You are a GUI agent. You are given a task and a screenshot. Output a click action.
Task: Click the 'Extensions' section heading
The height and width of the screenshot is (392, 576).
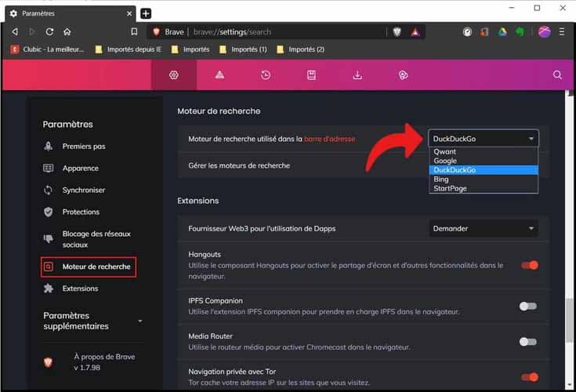198,201
